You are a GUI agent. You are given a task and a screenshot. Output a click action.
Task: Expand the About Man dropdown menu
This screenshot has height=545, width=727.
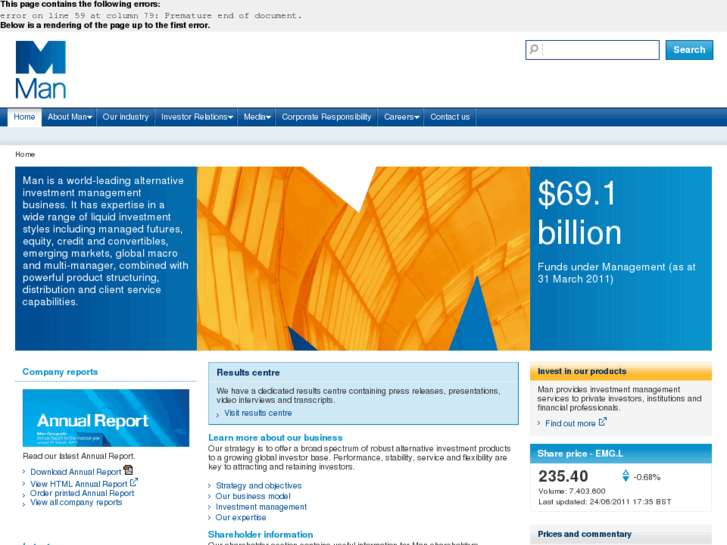point(70,117)
